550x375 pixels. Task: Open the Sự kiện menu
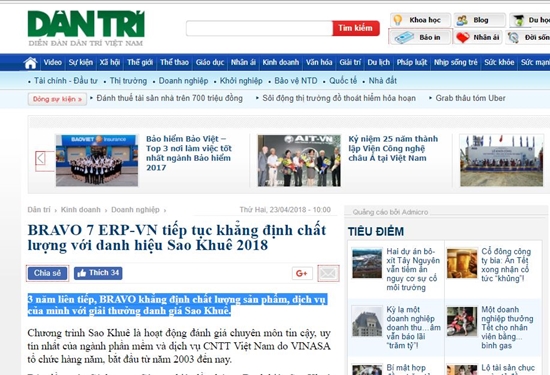[x=81, y=62]
